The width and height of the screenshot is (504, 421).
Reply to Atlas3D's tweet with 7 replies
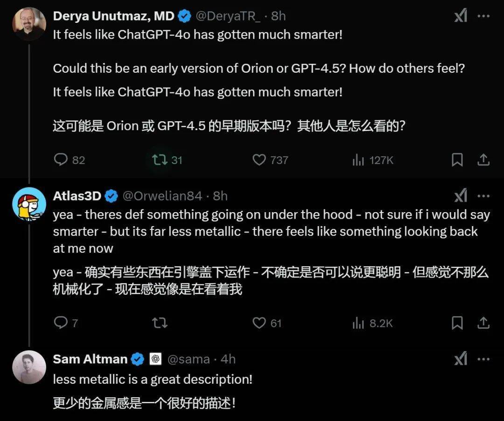click(66, 323)
